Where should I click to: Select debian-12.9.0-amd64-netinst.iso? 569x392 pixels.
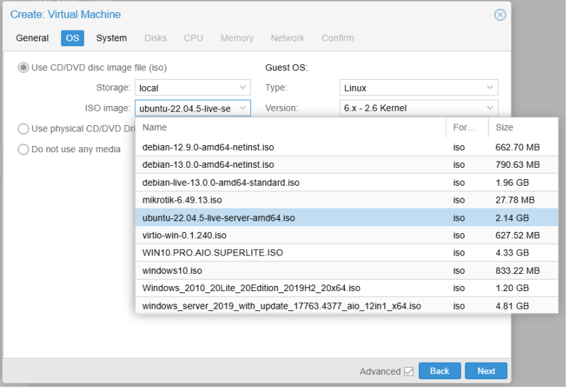pyautogui.click(x=208, y=147)
